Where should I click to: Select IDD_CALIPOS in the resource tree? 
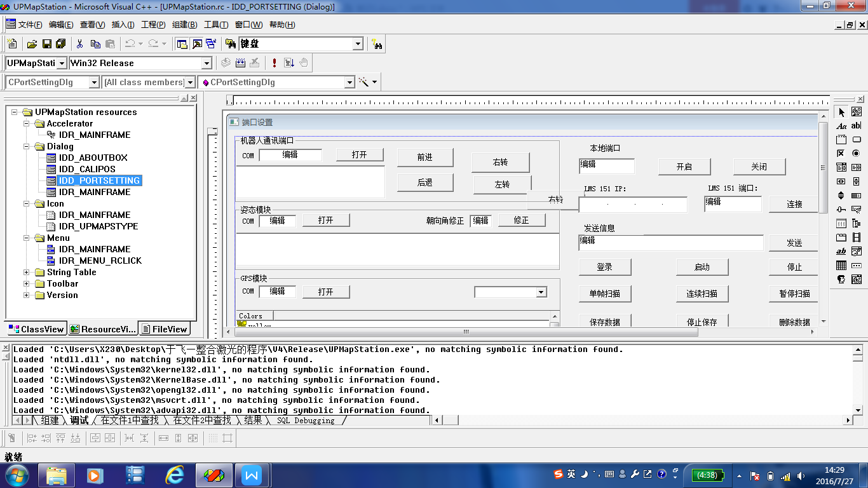87,169
